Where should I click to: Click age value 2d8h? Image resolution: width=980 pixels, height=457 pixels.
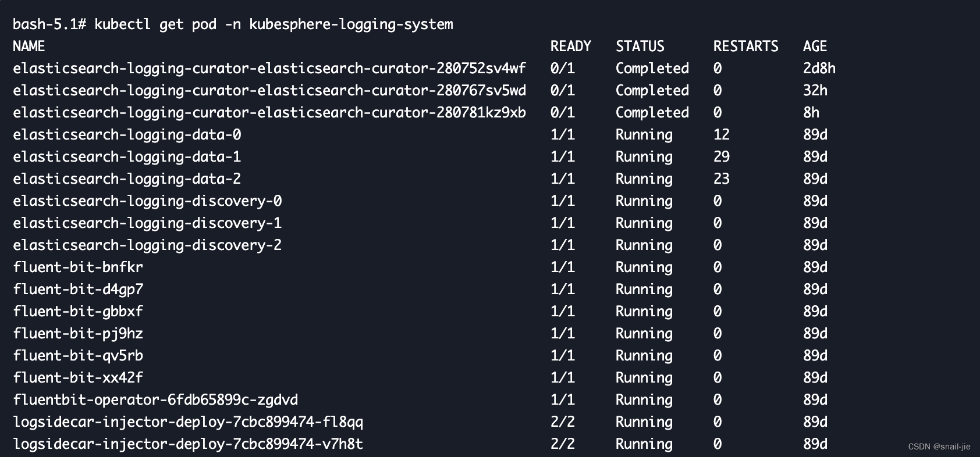tap(819, 69)
